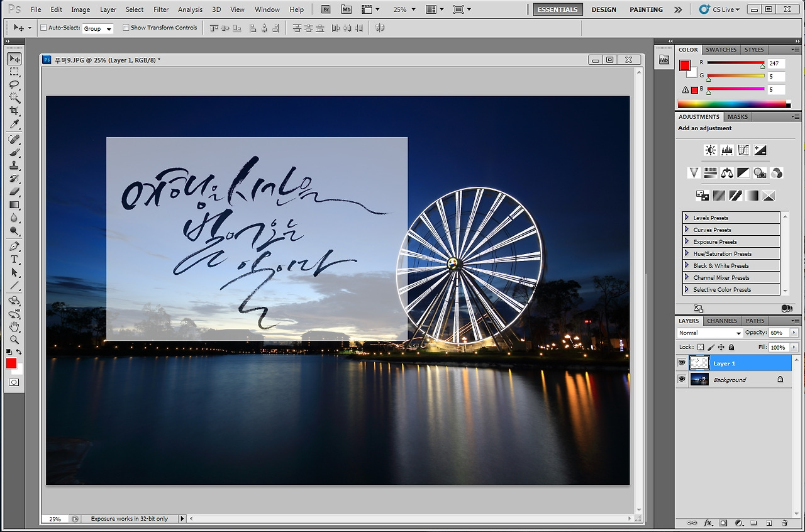Image resolution: width=805 pixels, height=532 pixels.
Task: Click the status bar zoom percentage field
Action: [x=55, y=519]
